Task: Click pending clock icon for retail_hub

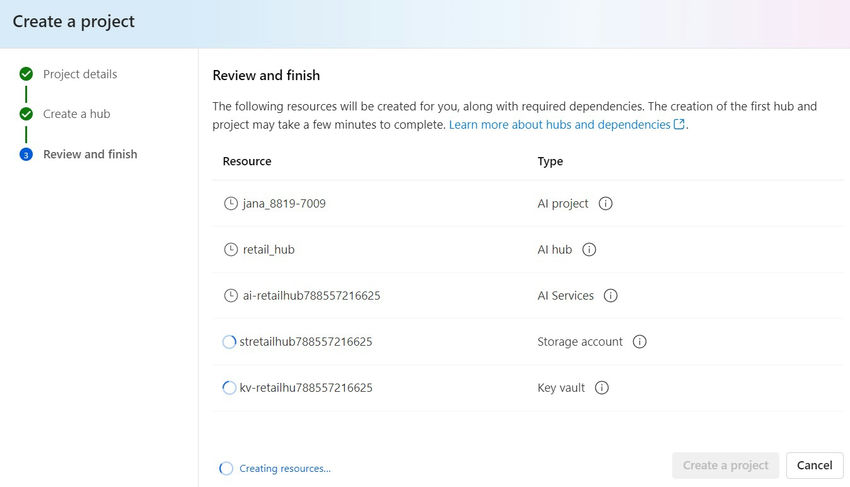Action: (x=231, y=249)
